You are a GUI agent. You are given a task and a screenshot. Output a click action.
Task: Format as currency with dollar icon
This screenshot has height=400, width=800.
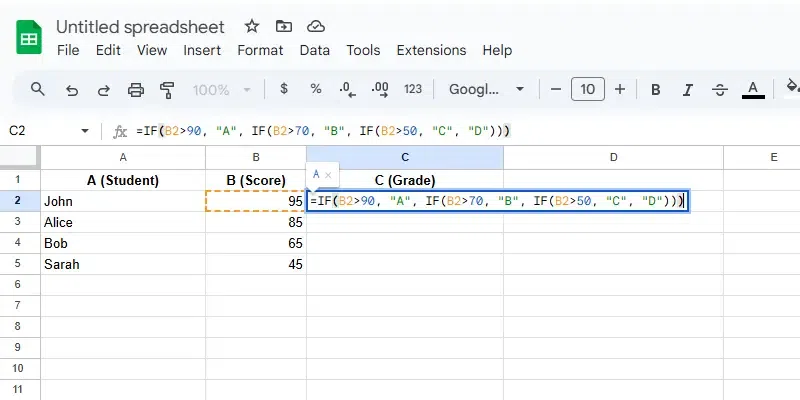[284, 89]
